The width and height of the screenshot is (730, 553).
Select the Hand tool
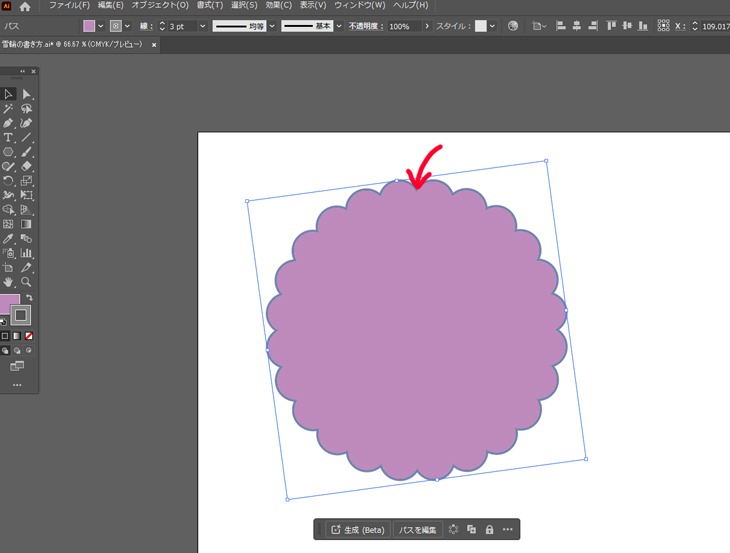coord(8,282)
